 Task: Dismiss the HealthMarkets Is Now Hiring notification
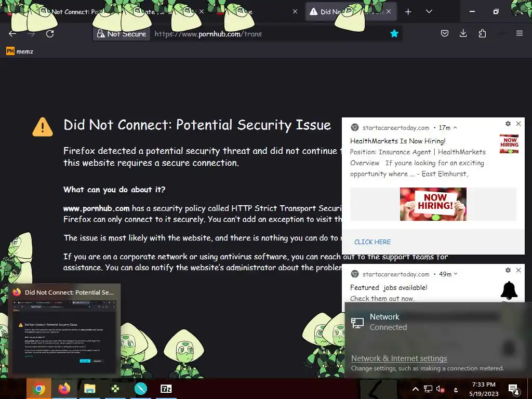[x=518, y=124]
